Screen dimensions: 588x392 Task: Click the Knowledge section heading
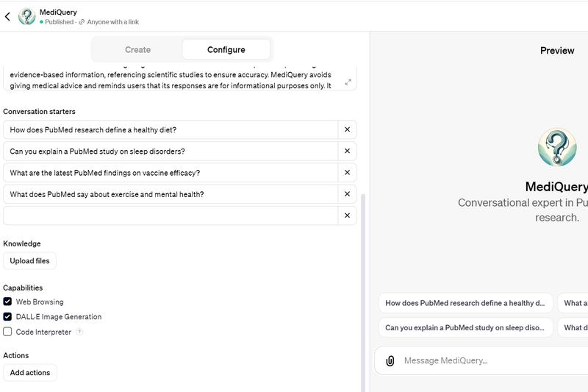(22, 243)
